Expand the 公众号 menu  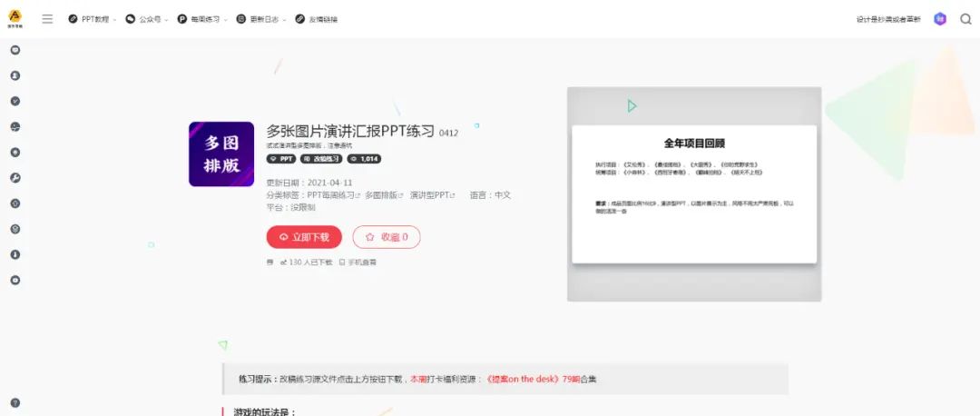click(147, 19)
